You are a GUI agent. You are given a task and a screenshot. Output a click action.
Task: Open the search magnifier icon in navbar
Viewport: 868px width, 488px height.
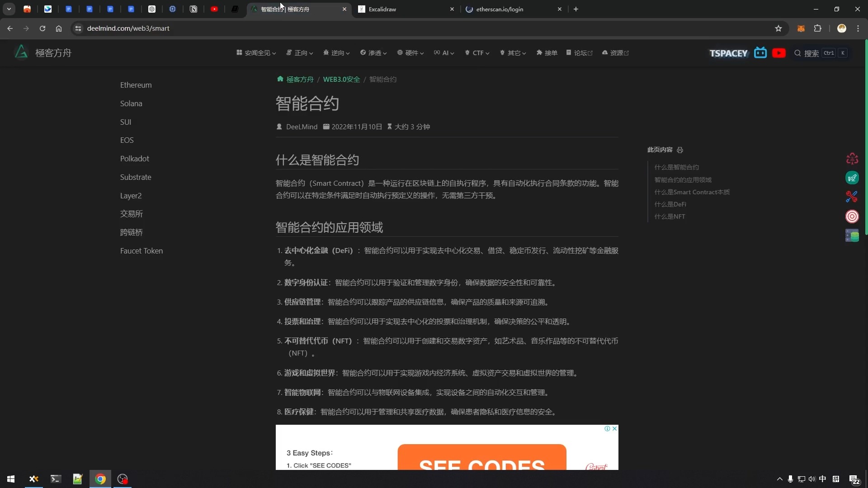(798, 53)
